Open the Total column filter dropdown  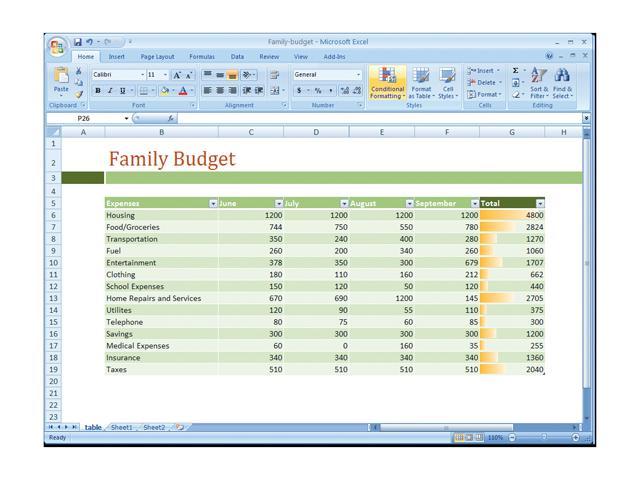(540, 203)
